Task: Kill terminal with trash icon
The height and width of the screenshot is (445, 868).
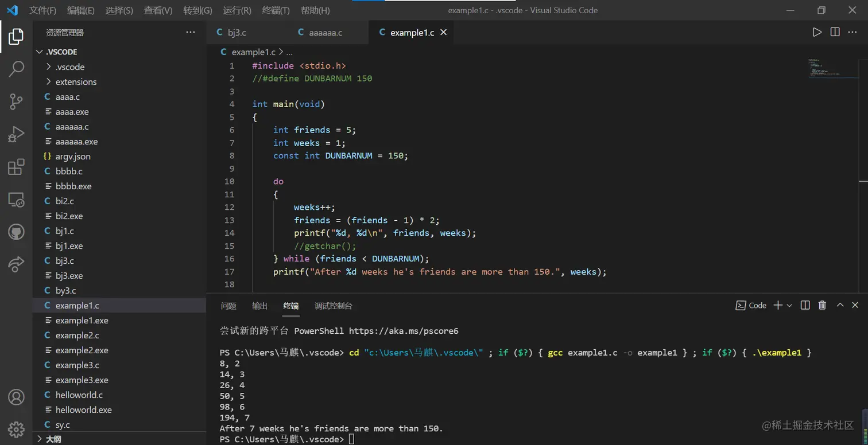Action: click(822, 305)
